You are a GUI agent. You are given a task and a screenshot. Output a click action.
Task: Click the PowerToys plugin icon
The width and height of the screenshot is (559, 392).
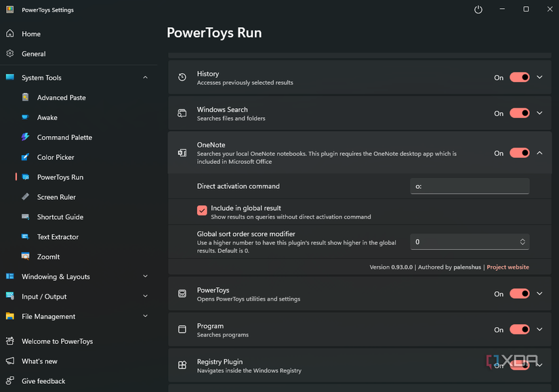click(x=182, y=294)
